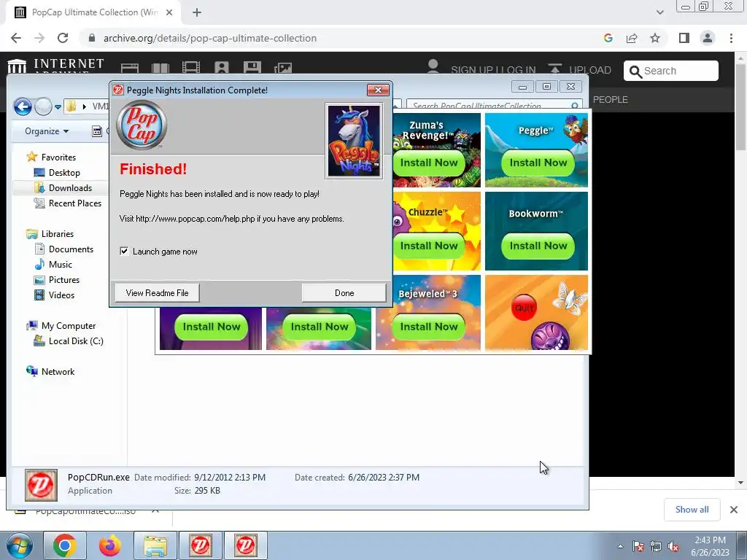
Task: Open the Pictures library
Action: pyautogui.click(x=64, y=279)
